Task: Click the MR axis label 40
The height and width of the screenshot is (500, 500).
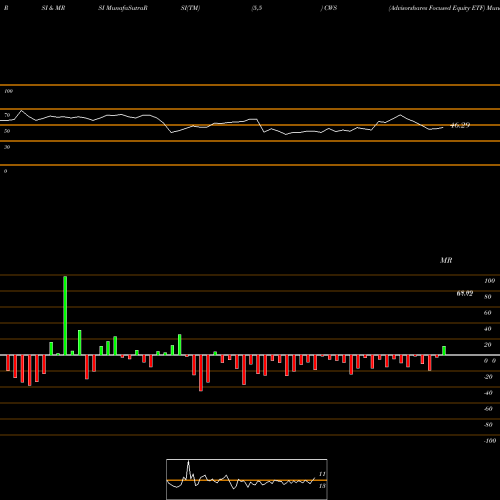Action: 488,329
